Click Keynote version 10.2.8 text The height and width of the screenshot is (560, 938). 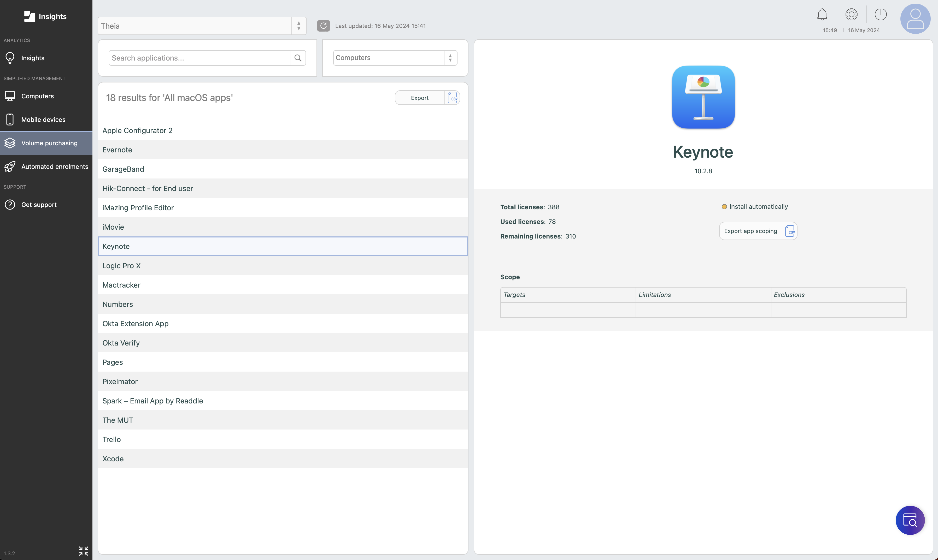703,171
